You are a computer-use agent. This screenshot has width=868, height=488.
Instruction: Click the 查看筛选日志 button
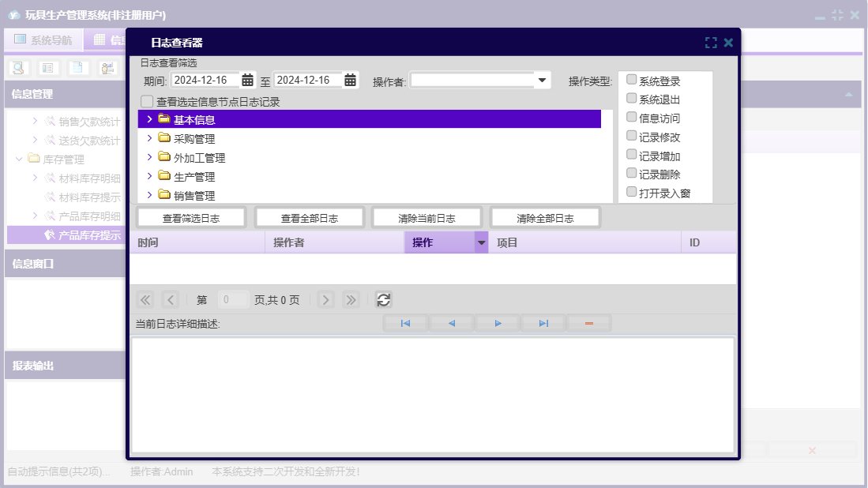click(x=191, y=218)
